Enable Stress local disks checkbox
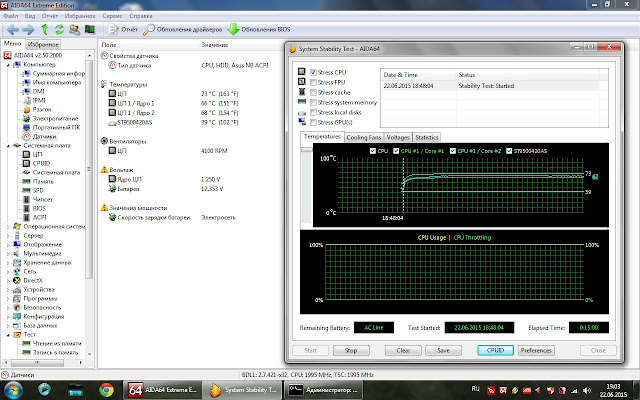This screenshot has height=400, width=640. 313,112
